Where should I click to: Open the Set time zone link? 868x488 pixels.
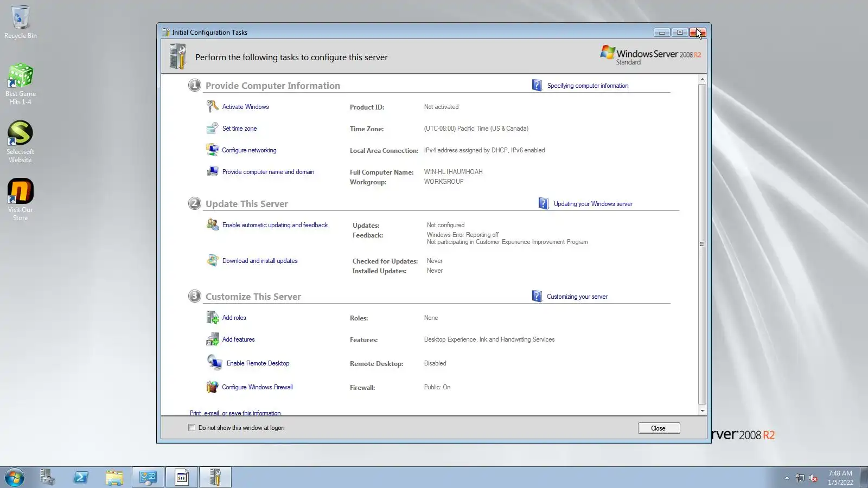239,129
